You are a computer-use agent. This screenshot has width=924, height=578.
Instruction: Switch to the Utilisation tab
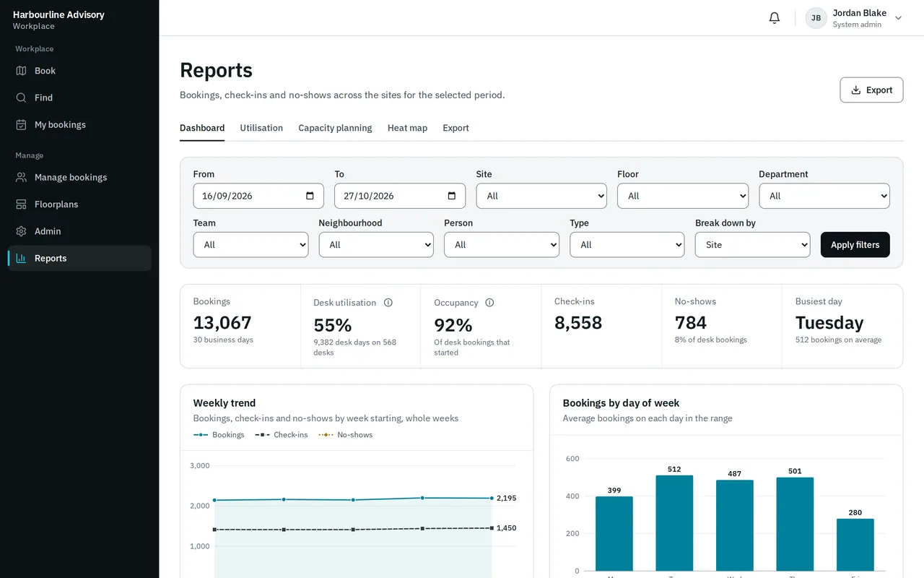tap(261, 128)
